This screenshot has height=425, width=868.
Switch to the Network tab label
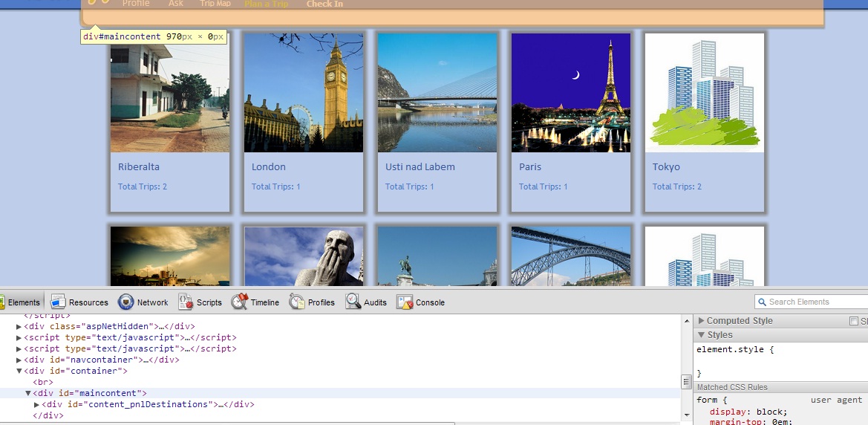click(x=153, y=302)
